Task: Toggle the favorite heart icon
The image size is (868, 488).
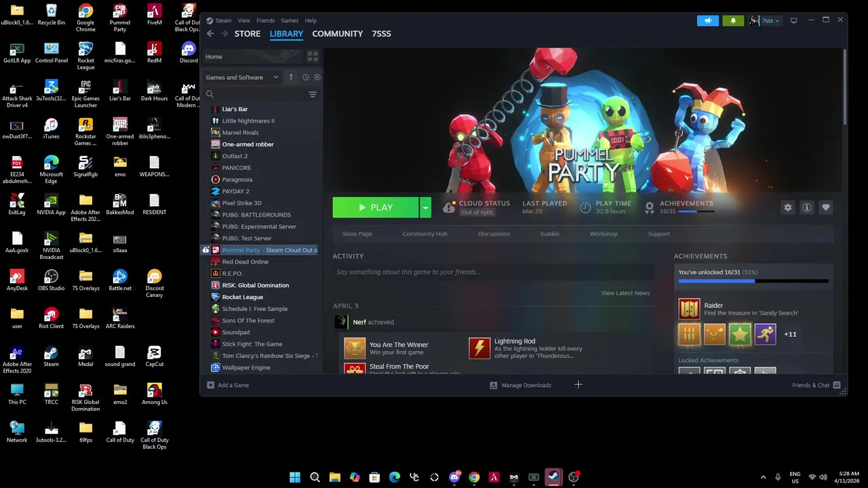Action: (x=825, y=207)
